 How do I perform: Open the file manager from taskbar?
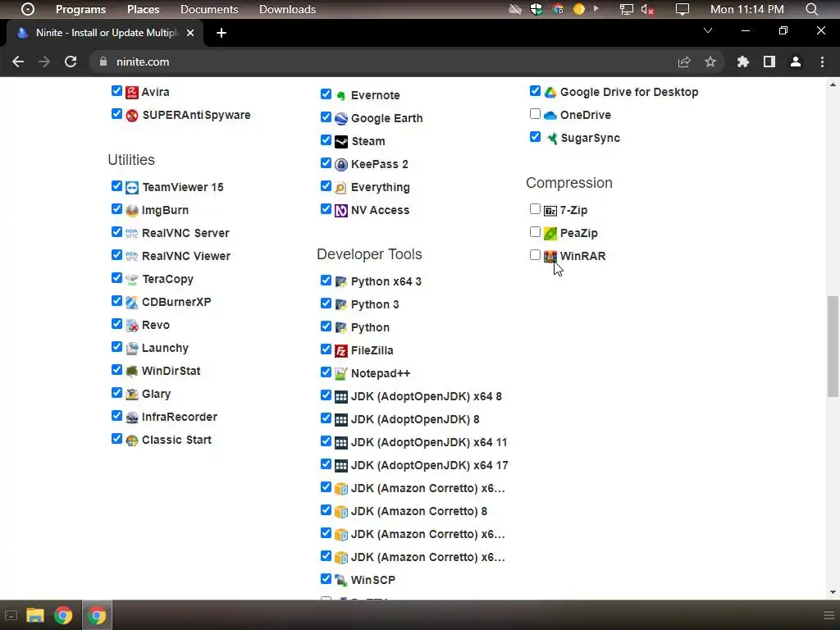pos(34,615)
